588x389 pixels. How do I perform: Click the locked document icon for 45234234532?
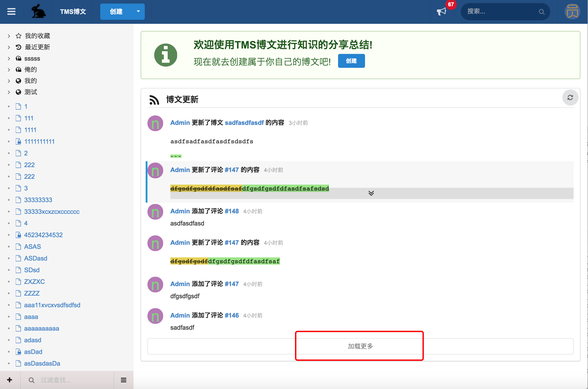click(x=18, y=235)
